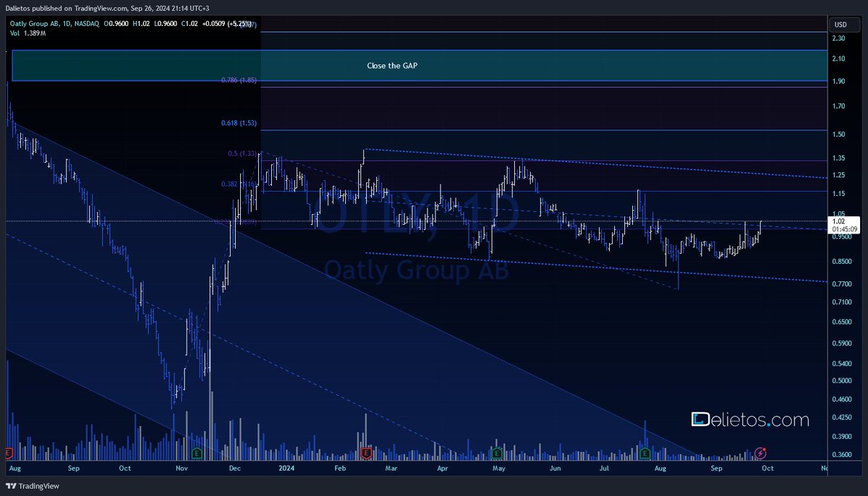Click the 0.7700 price axis label
The width and height of the screenshot is (868, 496).
842,284
